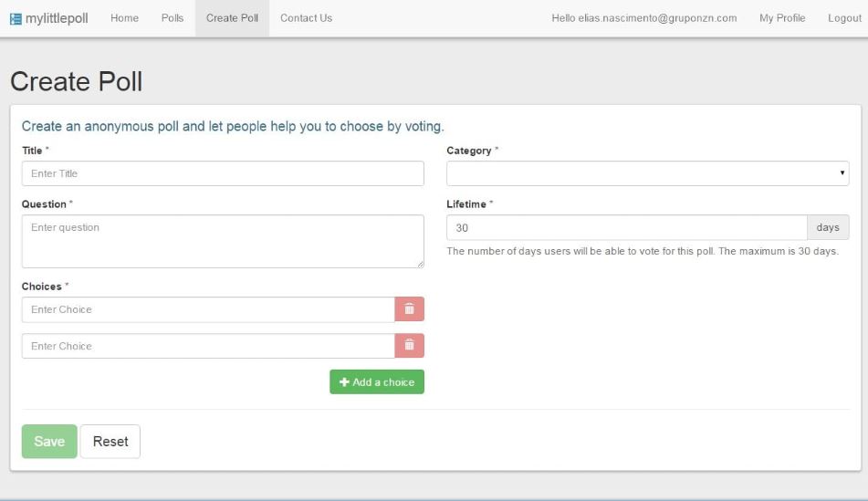
Task: Click the mylittlepoll brand name
Action: click(57, 18)
